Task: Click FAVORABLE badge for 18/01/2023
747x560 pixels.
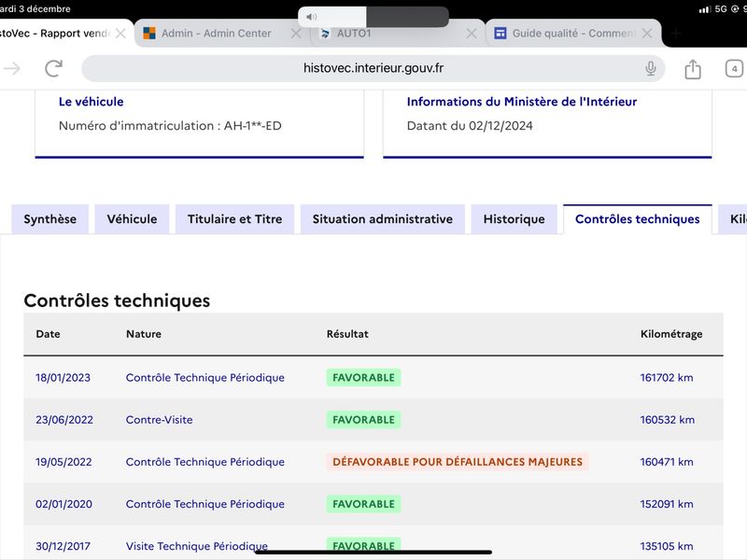Action: pos(363,378)
